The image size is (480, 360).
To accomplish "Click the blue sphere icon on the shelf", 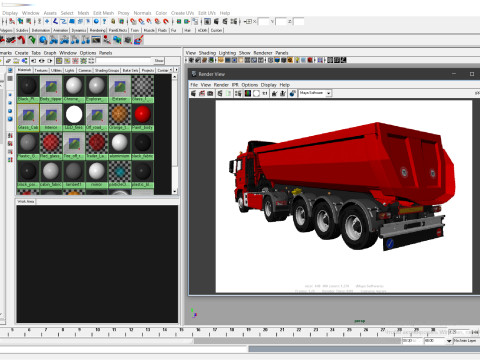I will (x=43, y=40).
